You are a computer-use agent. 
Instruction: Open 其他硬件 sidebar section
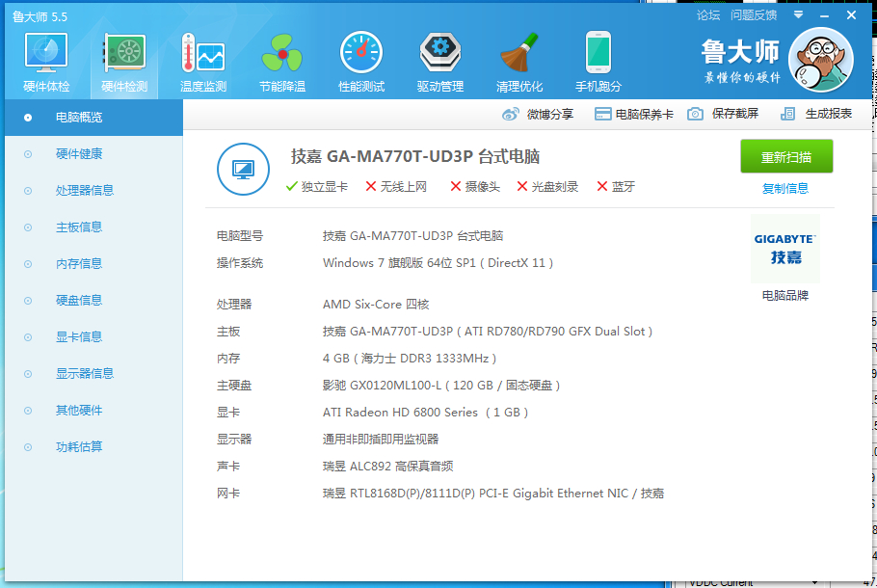94,411
